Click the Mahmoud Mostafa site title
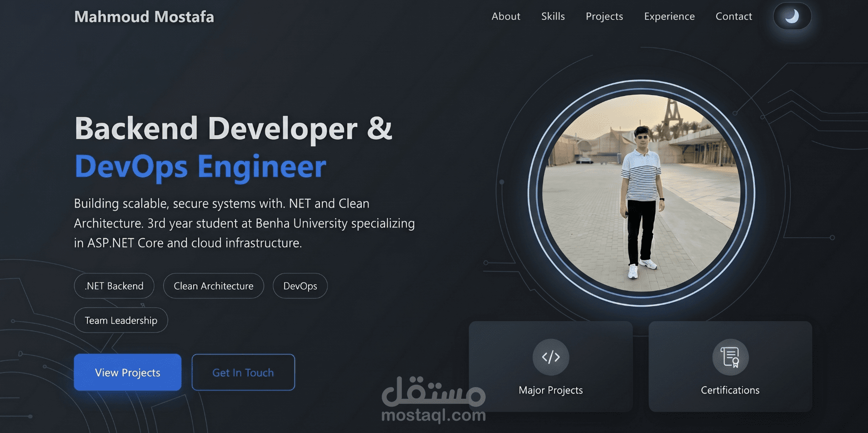Viewport: 868px width, 433px height. point(144,17)
